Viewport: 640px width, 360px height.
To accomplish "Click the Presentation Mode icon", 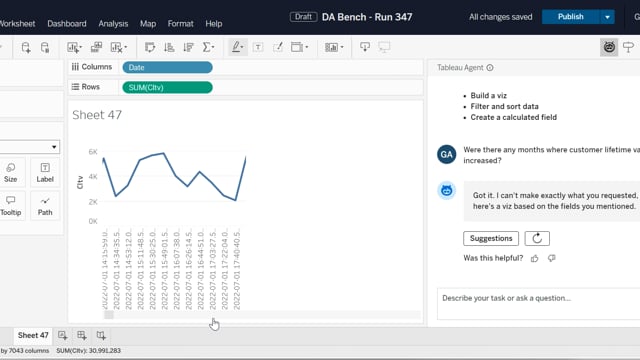I will (x=384, y=47).
